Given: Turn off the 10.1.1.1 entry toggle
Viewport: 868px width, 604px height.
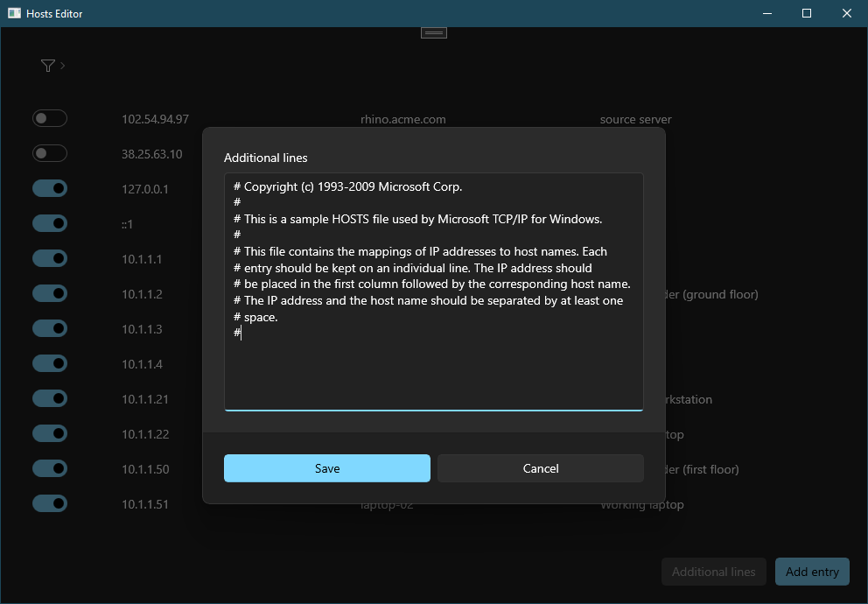Looking at the screenshot, I should 50,258.
